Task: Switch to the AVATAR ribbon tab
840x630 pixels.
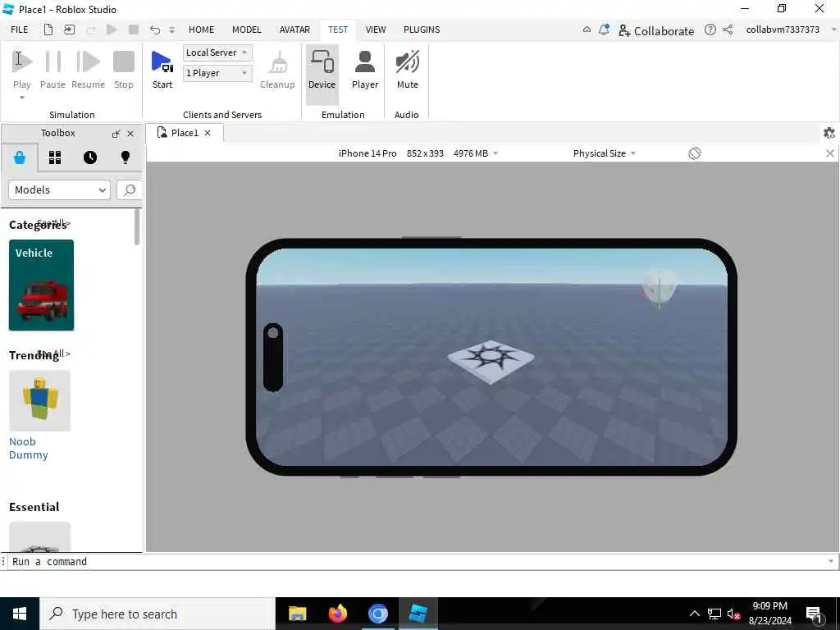Action: tap(294, 30)
